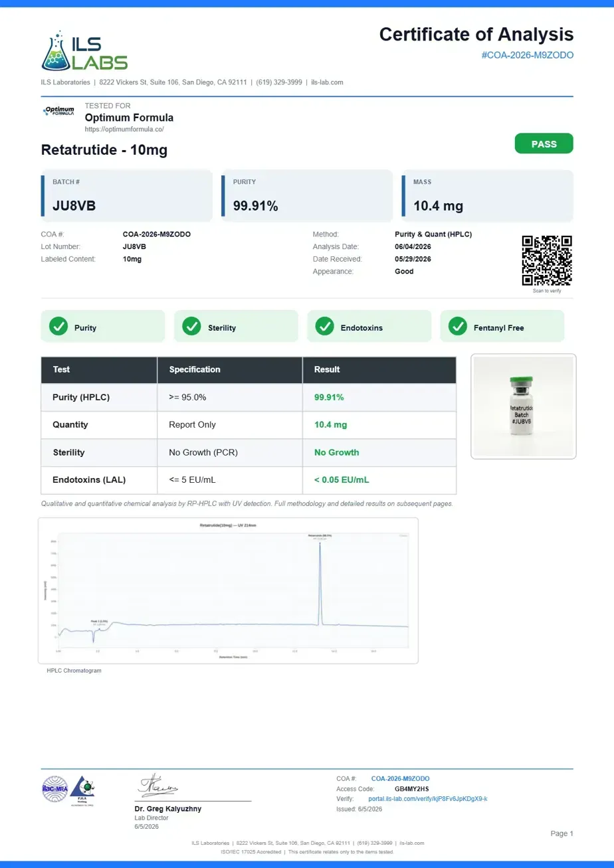Click the Fentanyl Free checkmark icon
The height and width of the screenshot is (868, 614).
point(457,327)
